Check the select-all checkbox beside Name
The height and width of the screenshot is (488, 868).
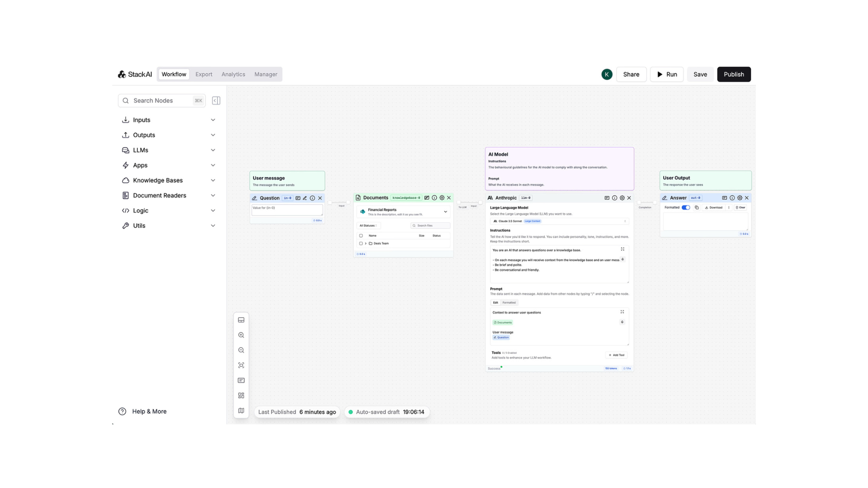coord(361,235)
